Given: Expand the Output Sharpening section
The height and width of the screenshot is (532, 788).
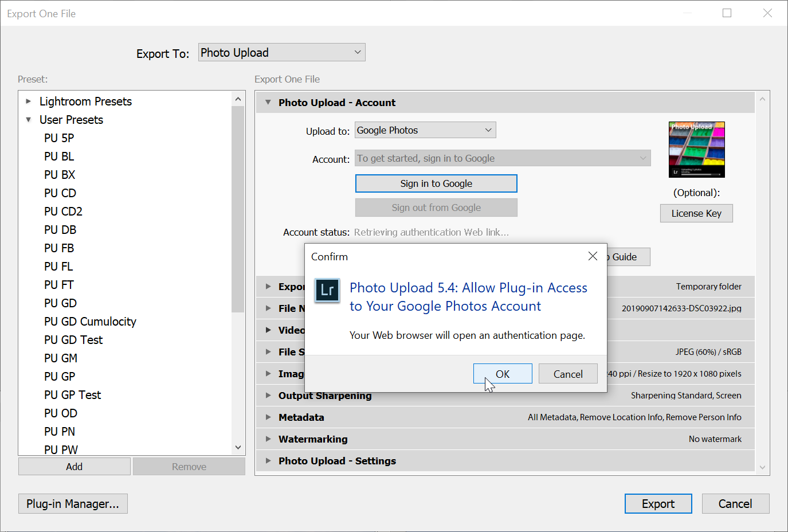Looking at the screenshot, I should click(268, 396).
